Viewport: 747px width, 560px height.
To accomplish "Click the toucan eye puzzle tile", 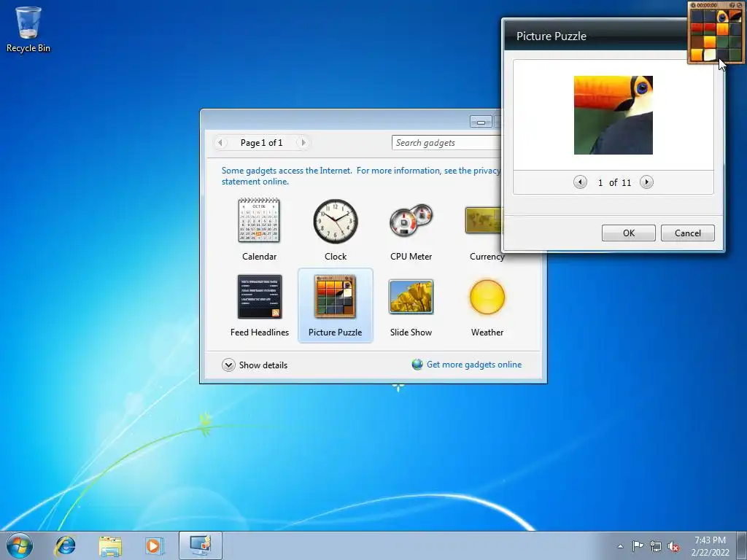I will pos(723,17).
